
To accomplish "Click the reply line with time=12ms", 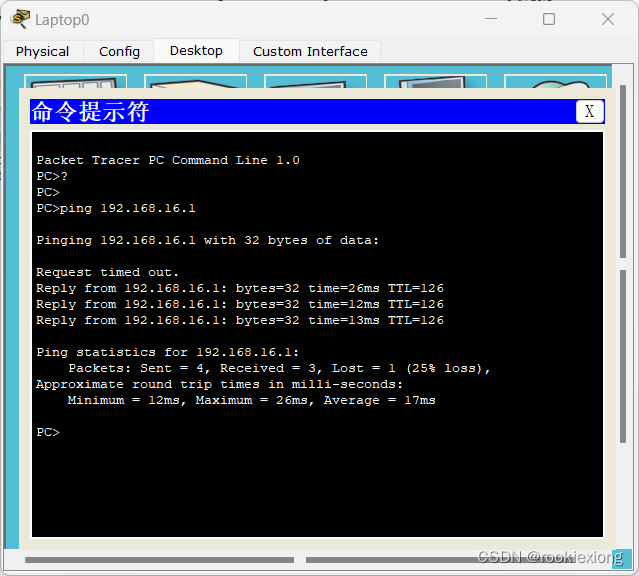I will (240, 304).
